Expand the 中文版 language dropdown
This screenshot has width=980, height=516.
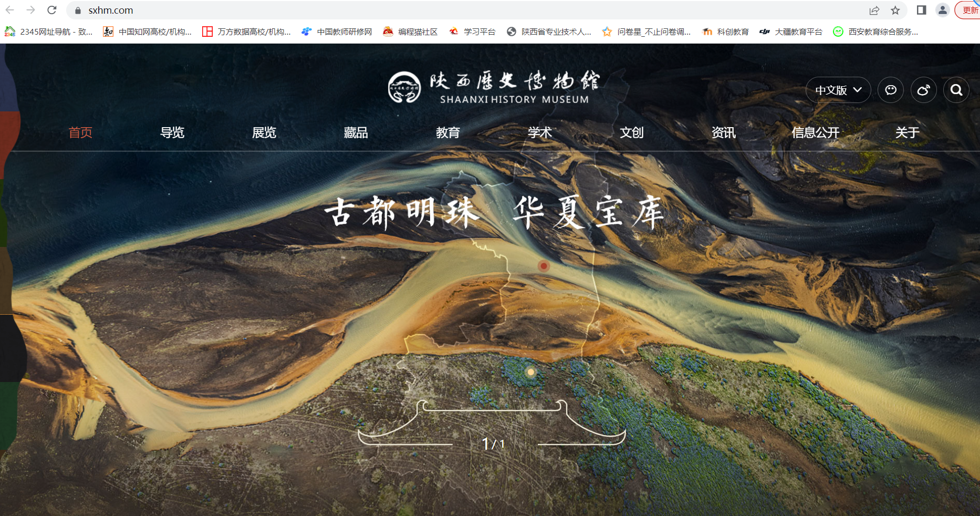[838, 90]
